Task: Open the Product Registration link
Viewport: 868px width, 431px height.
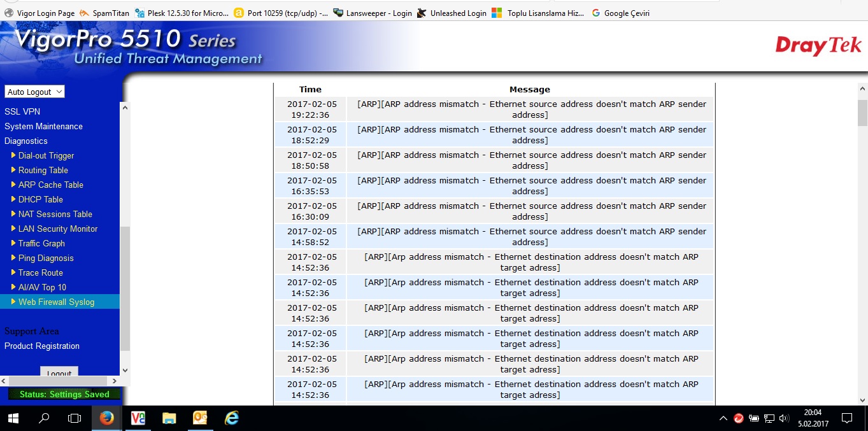Action: (42, 346)
